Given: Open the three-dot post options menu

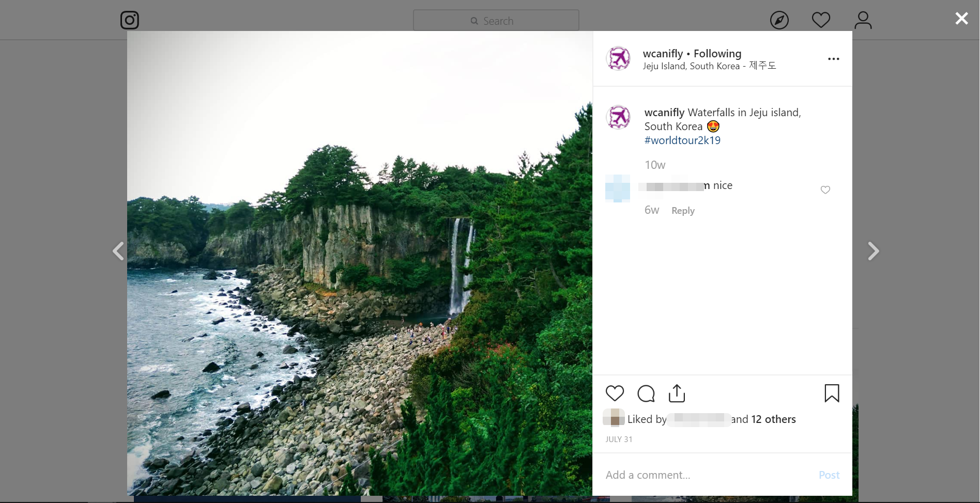Looking at the screenshot, I should 833,58.
